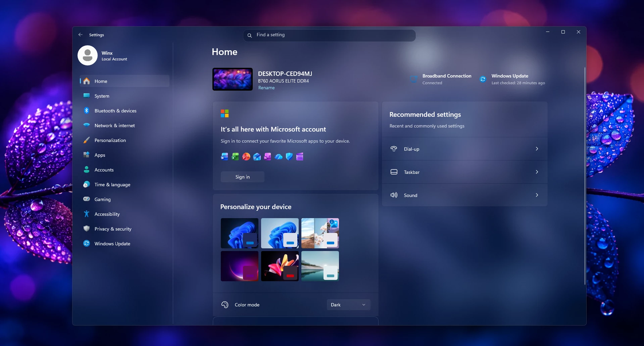Image resolution: width=644 pixels, height=346 pixels.
Task: Click the Broadband Connection monitor icon
Action: [414, 79]
